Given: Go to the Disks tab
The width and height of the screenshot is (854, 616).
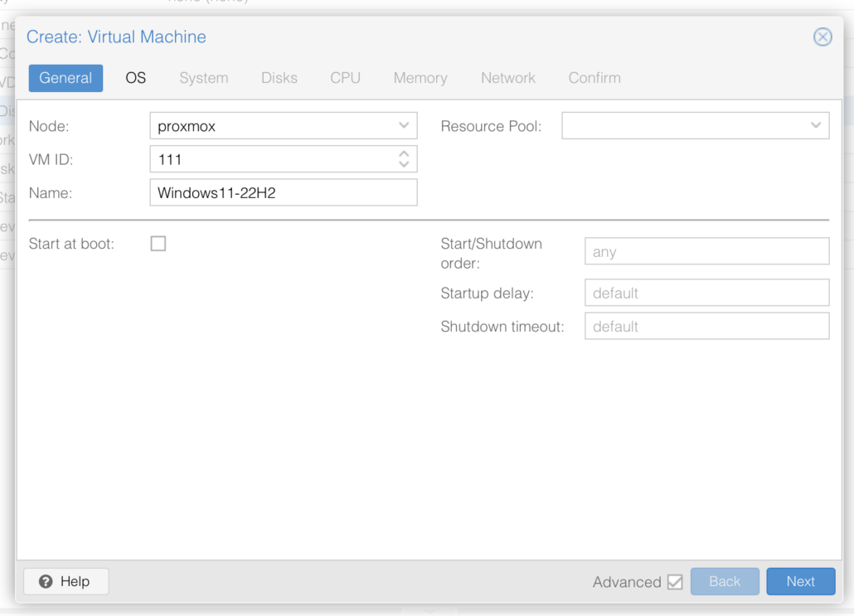Looking at the screenshot, I should (279, 78).
